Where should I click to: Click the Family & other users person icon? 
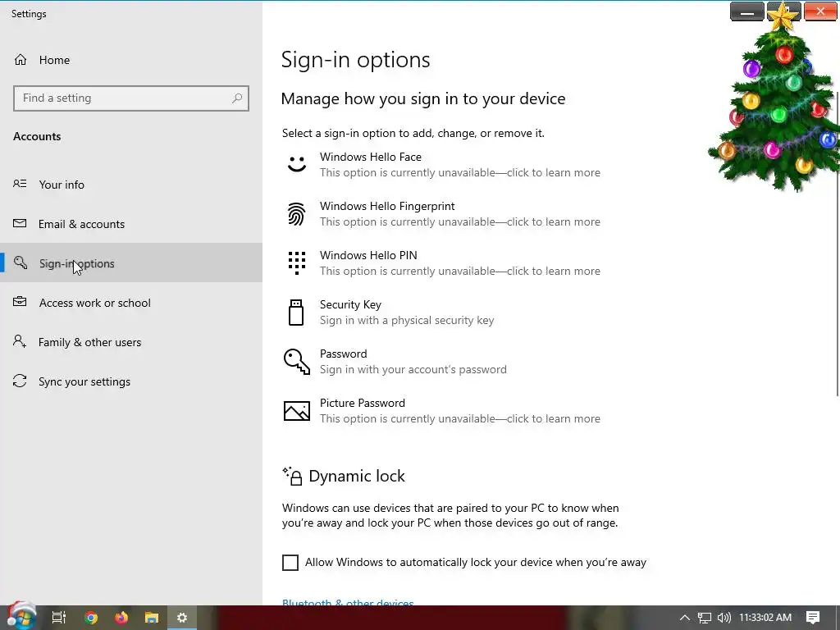click(20, 341)
